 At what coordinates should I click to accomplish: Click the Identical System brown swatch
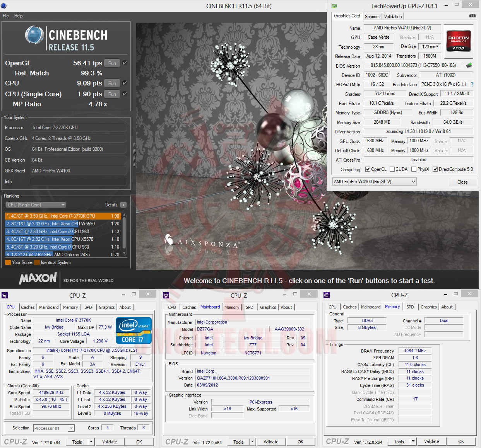tap(37, 262)
